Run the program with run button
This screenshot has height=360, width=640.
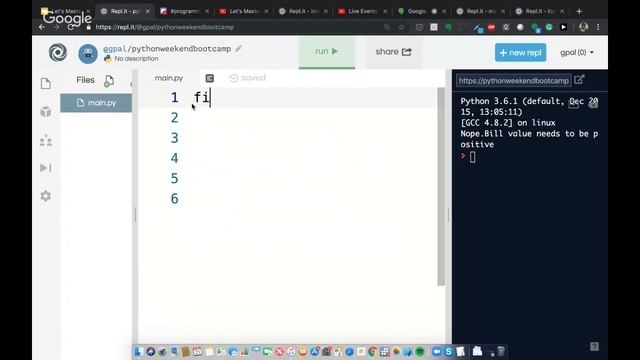tap(327, 52)
